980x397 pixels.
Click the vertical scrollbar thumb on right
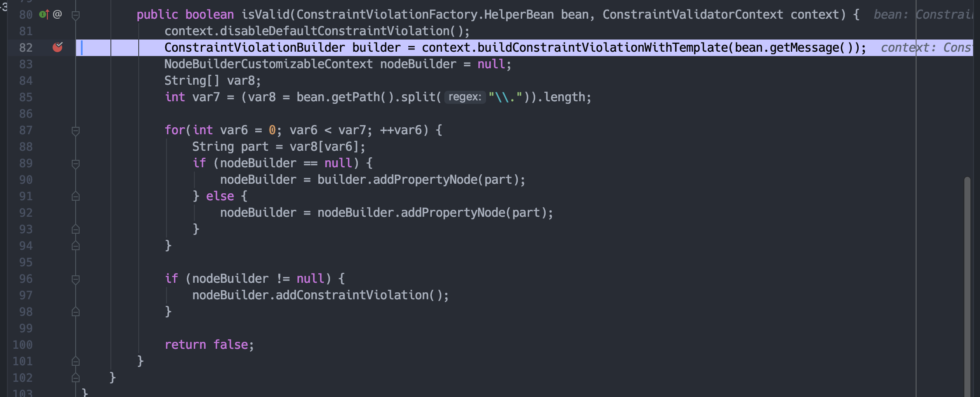point(967,287)
